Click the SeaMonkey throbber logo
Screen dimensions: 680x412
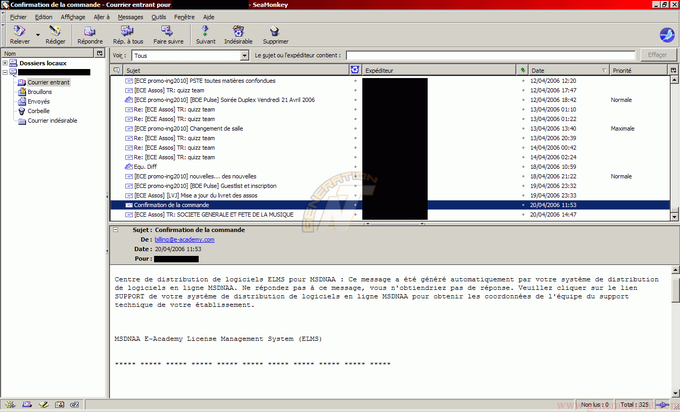[667, 35]
